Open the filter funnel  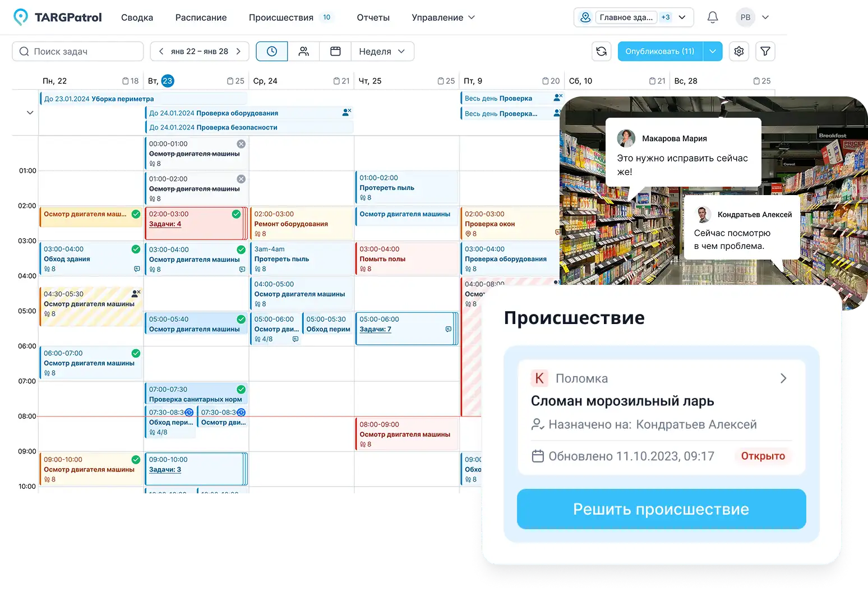click(765, 51)
